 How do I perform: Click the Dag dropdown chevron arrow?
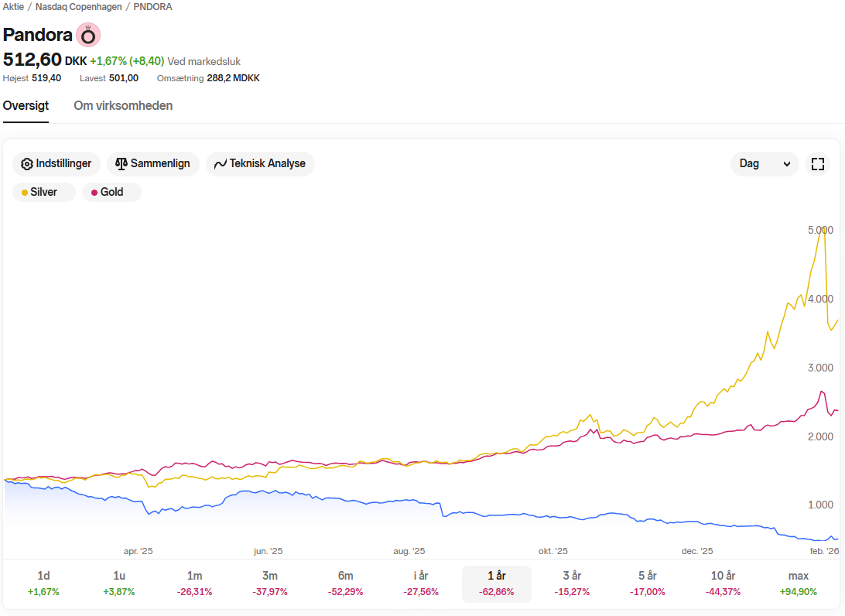point(787,164)
